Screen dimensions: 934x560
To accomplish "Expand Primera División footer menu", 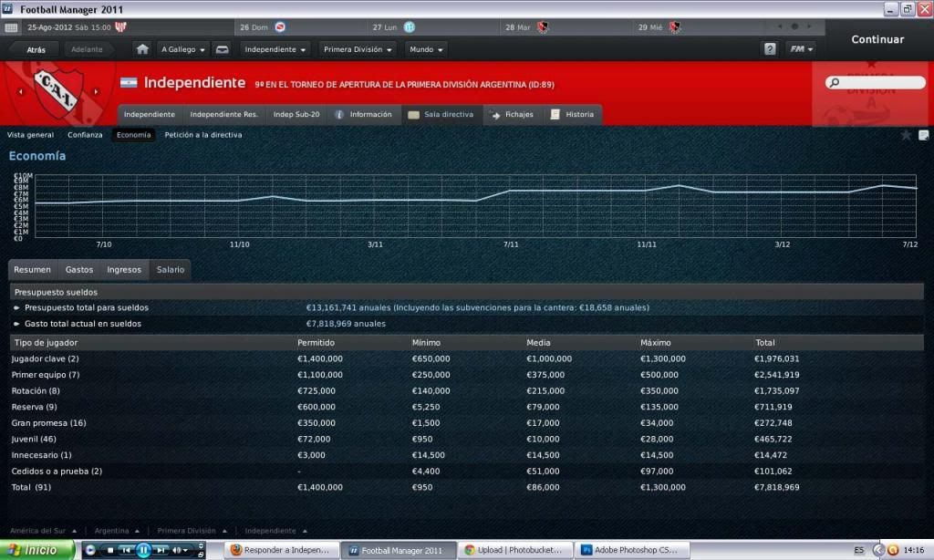I will tap(192, 531).
